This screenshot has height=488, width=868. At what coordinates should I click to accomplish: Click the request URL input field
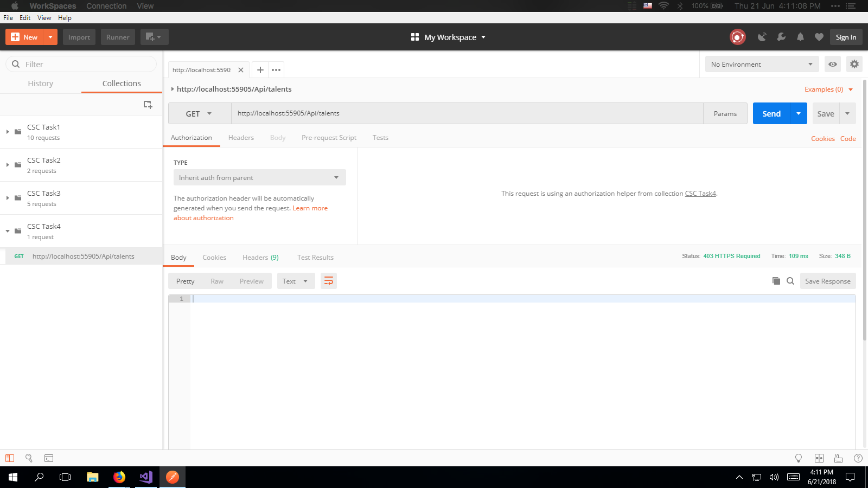pyautogui.click(x=467, y=113)
